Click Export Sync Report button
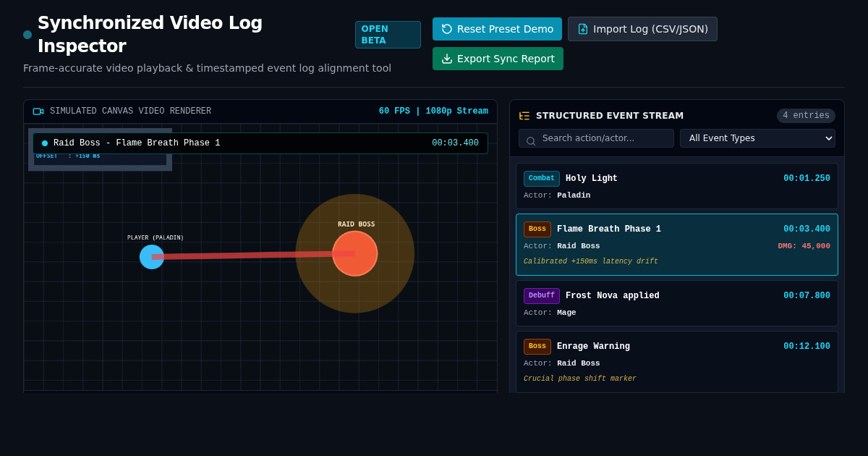 click(498, 59)
